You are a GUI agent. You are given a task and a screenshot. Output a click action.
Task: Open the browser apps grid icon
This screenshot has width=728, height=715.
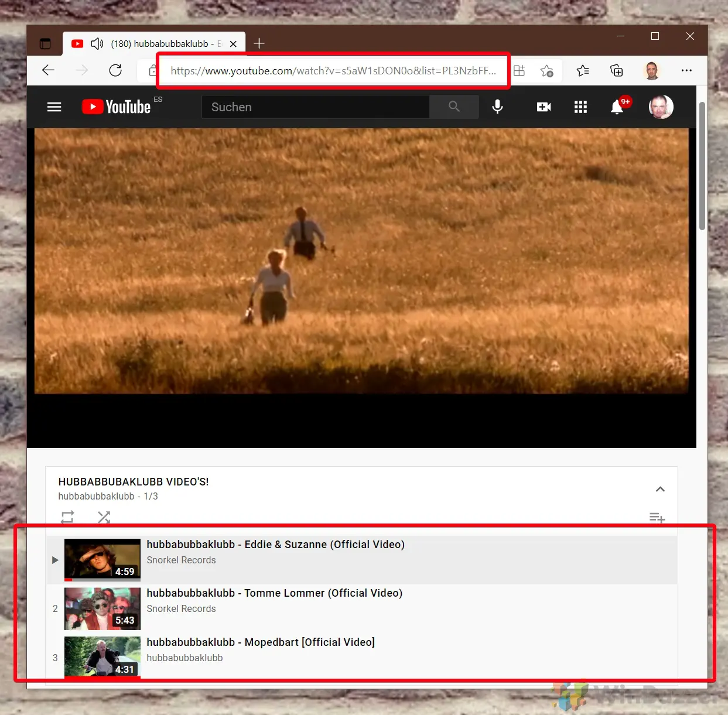519,71
